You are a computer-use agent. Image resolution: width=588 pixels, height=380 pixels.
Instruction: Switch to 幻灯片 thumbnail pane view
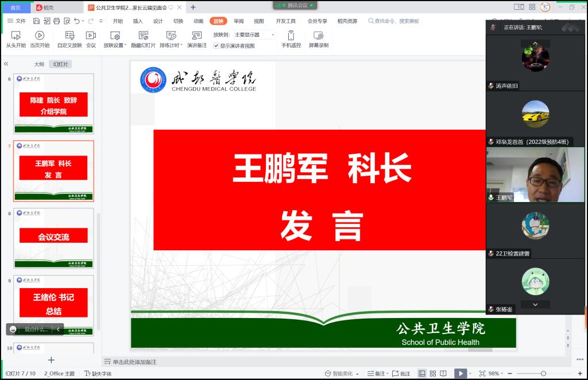coord(60,64)
